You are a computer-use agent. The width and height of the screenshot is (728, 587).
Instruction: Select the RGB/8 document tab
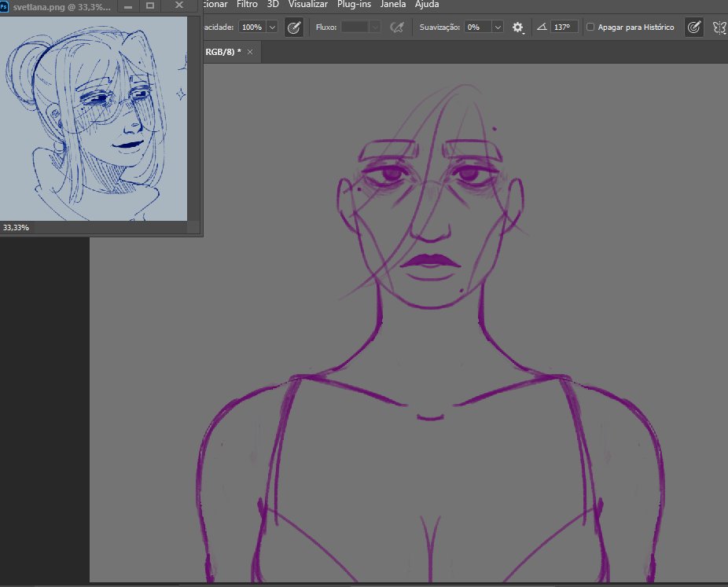pyautogui.click(x=223, y=52)
